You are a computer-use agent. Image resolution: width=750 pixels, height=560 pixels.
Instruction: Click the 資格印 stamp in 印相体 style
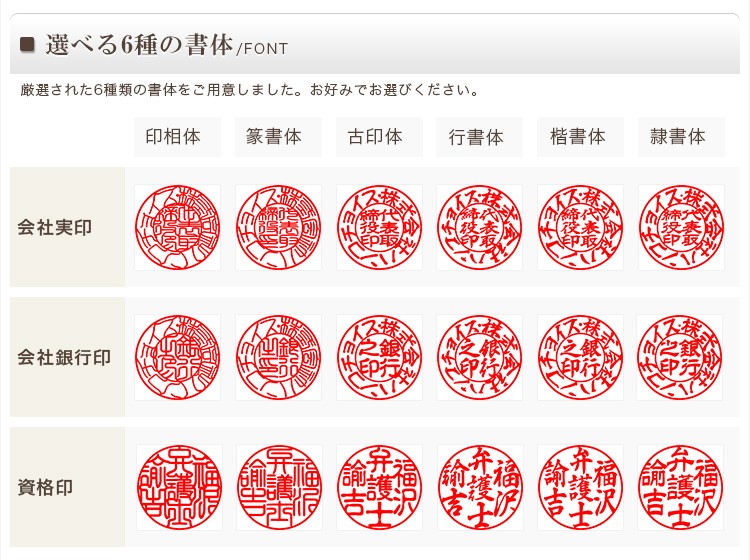179,487
